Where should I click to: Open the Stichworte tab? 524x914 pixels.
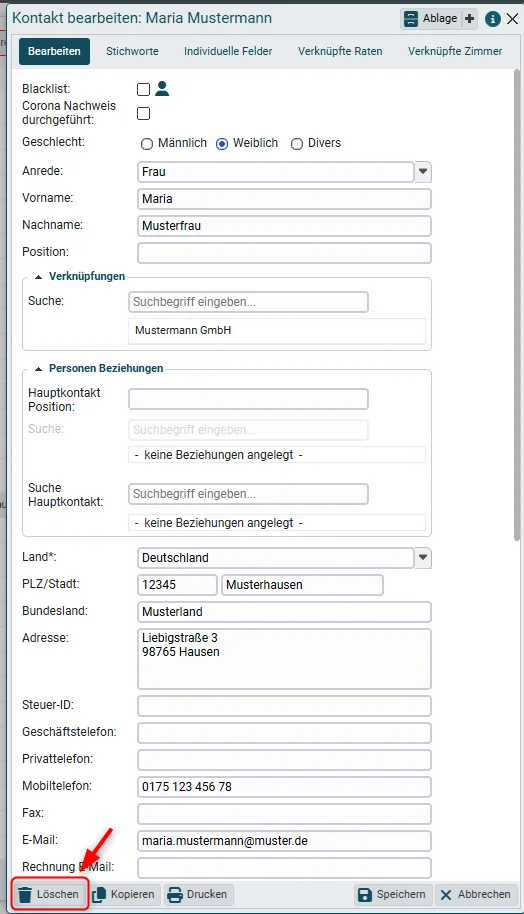(x=132, y=51)
